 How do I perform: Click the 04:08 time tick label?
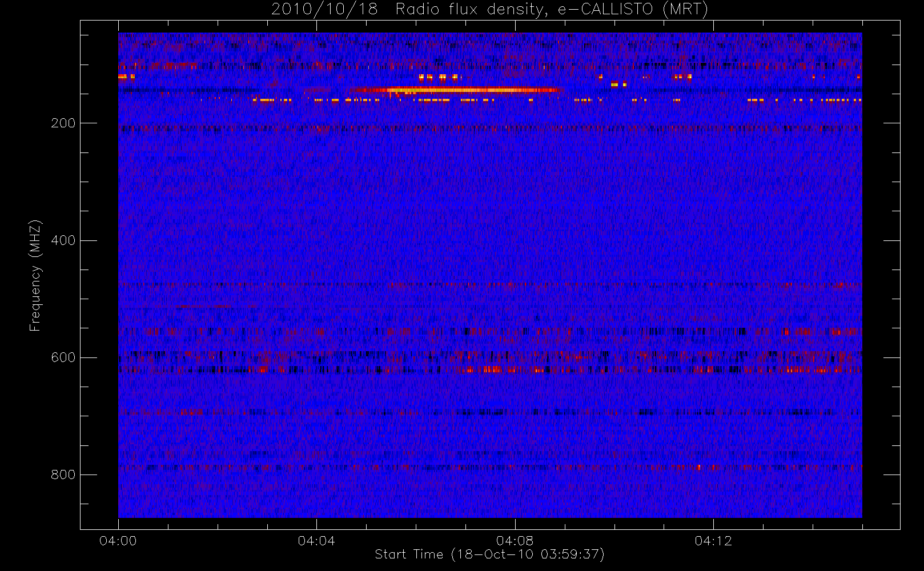pyautogui.click(x=515, y=541)
